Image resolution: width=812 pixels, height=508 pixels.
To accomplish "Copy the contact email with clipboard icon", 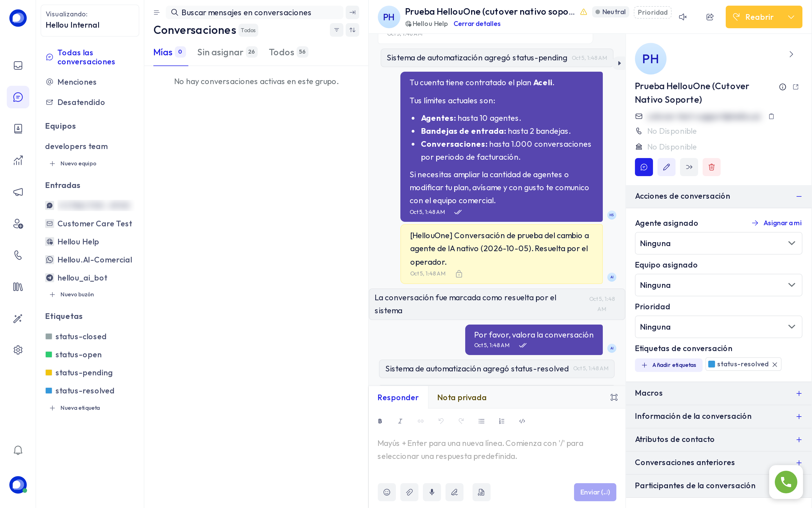I will [x=771, y=116].
